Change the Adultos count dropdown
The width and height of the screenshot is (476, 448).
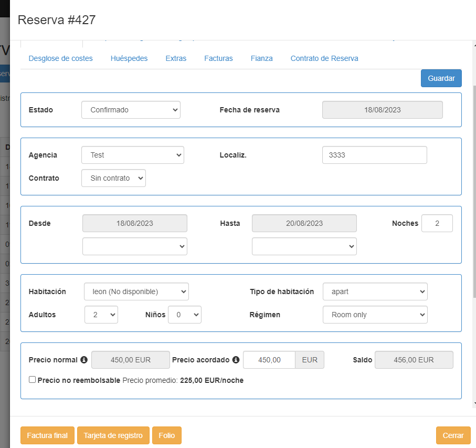[x=101, y=315]
